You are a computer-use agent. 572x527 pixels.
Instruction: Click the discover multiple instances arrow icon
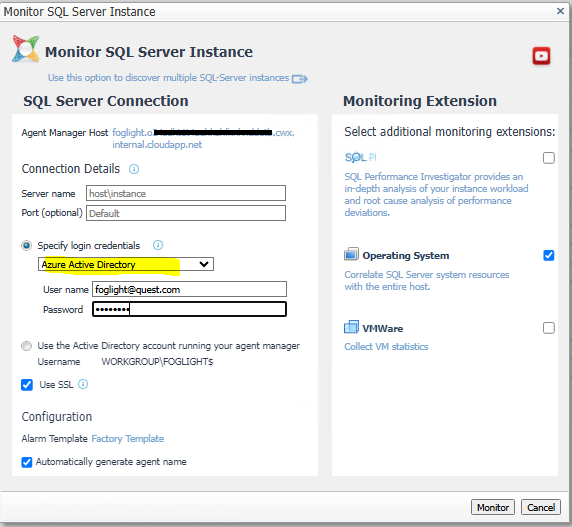(x=299, y=79)
